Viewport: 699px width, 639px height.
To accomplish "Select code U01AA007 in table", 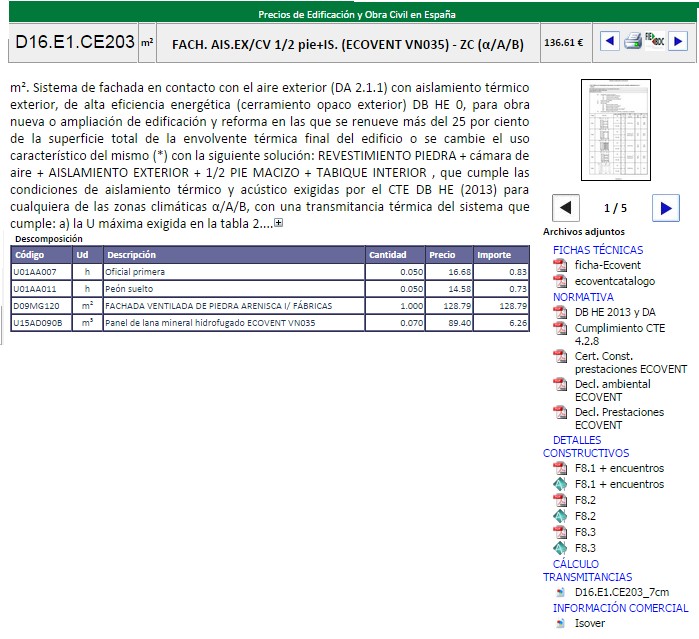I will [x=35, y=272].
